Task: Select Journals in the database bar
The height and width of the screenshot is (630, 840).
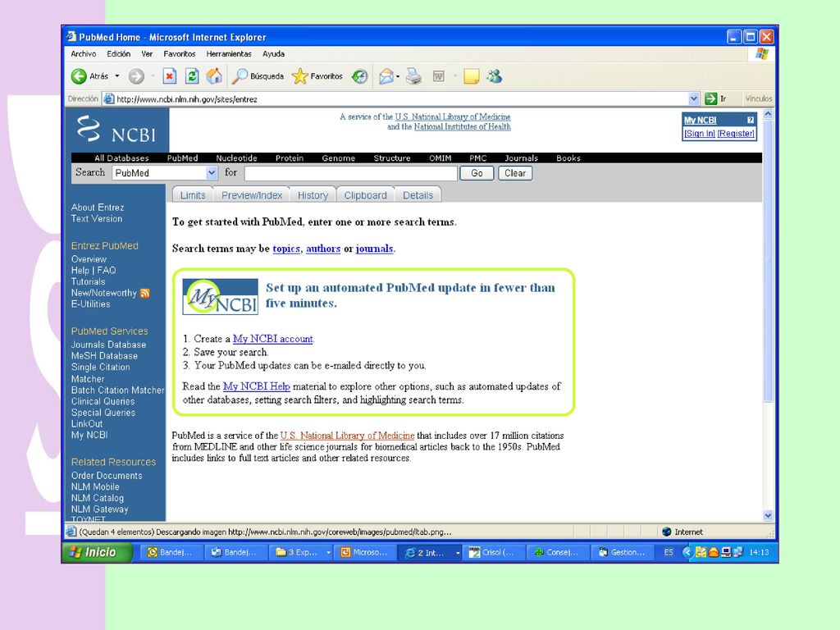Action: click(521, 158)
